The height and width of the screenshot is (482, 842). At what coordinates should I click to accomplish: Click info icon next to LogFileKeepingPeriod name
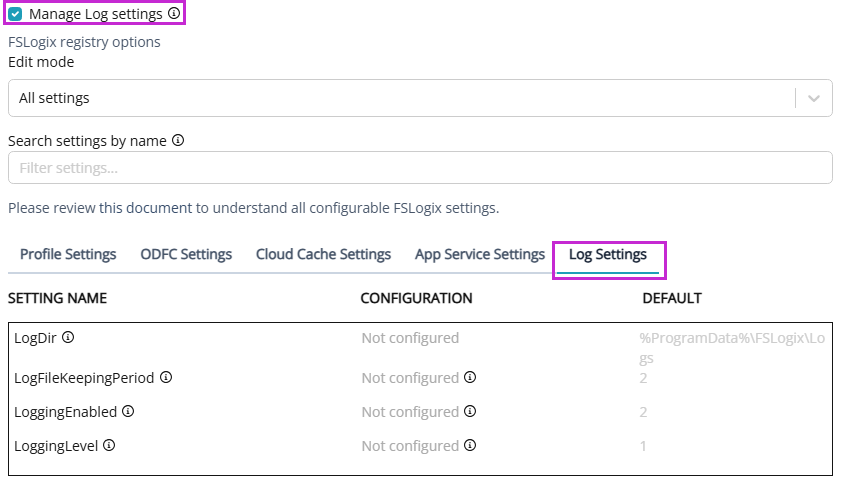click(x=166, y=378)
